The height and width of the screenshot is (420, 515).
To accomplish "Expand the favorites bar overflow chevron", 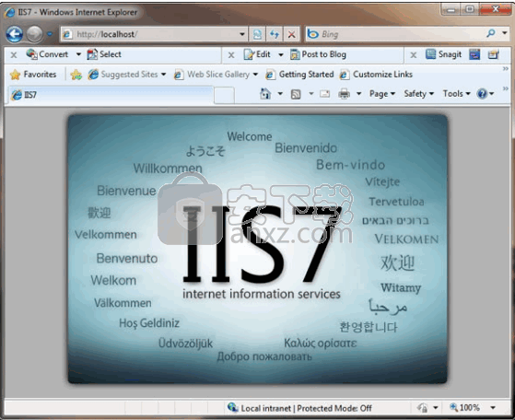I will [506, 69].
